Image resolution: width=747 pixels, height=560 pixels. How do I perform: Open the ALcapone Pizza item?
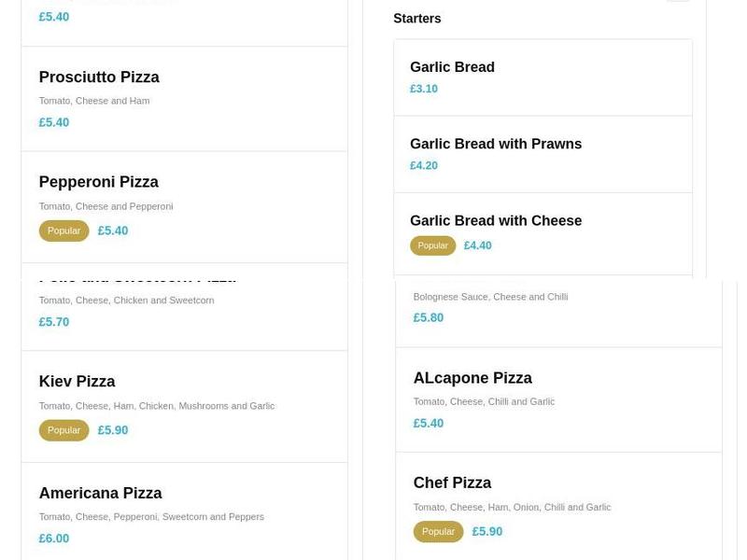pos(472,378)
